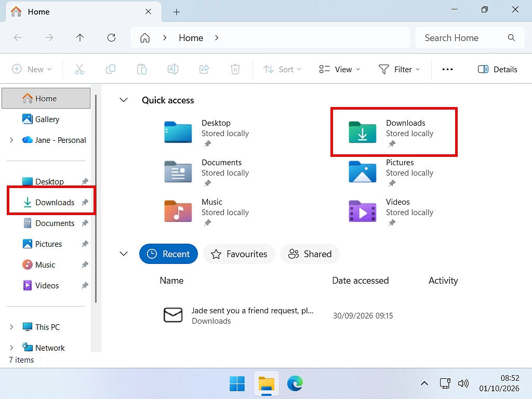Expand This PC tree node
532x399 pixels.
pos(11,327)
